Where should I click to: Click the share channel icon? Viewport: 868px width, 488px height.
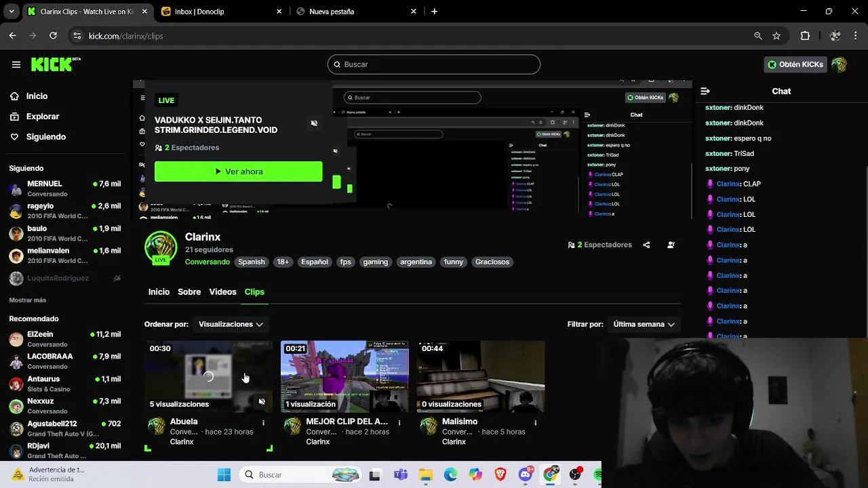tap(646, 245)
